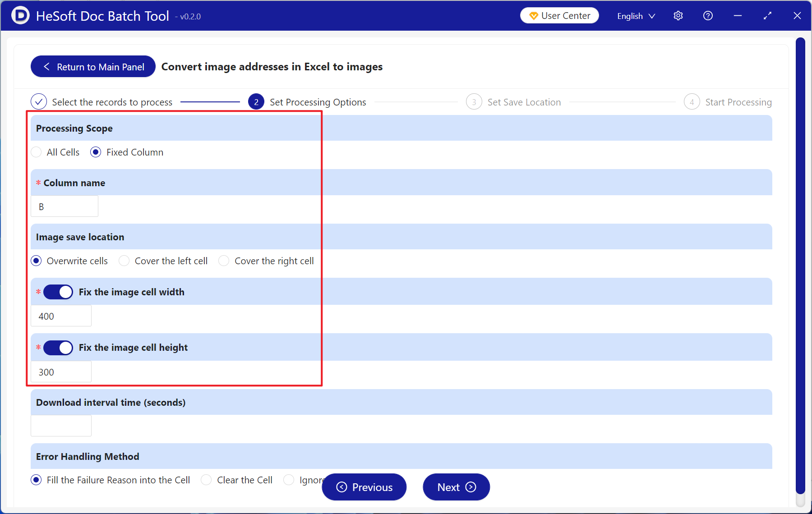Open User Center
Viewport: 812px width, 514px height.
coord(559,16)
